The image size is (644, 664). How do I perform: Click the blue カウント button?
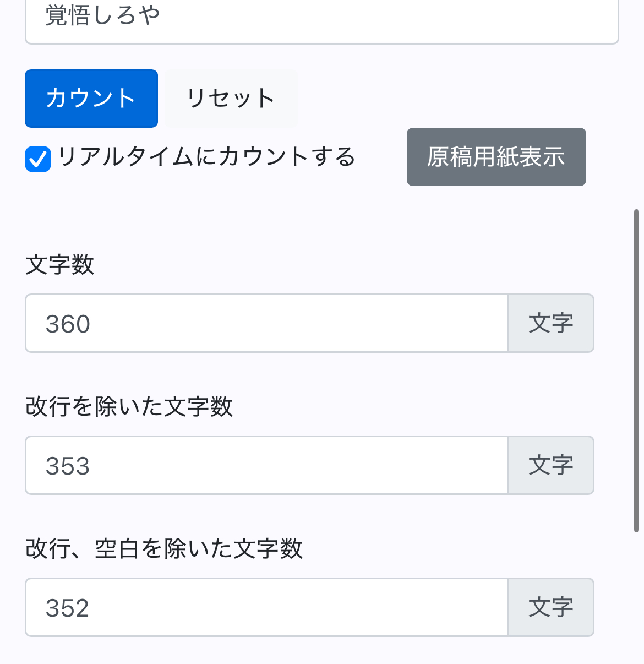coord(91,99)
